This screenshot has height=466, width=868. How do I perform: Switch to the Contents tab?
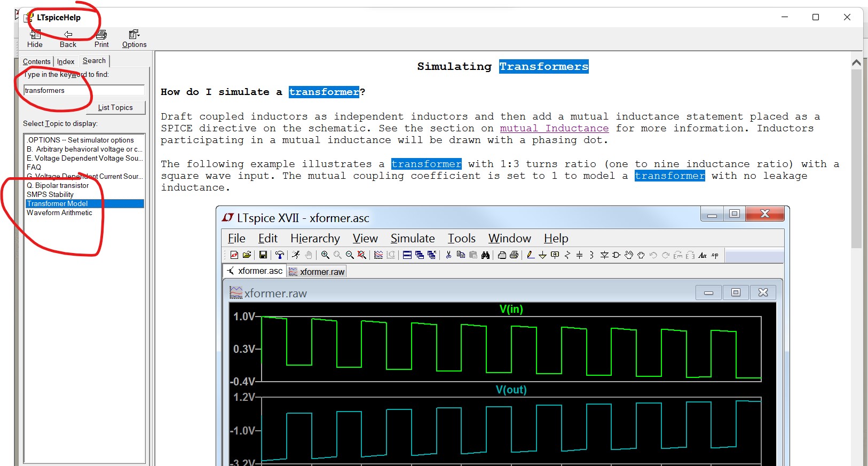[x=36, y=61]
